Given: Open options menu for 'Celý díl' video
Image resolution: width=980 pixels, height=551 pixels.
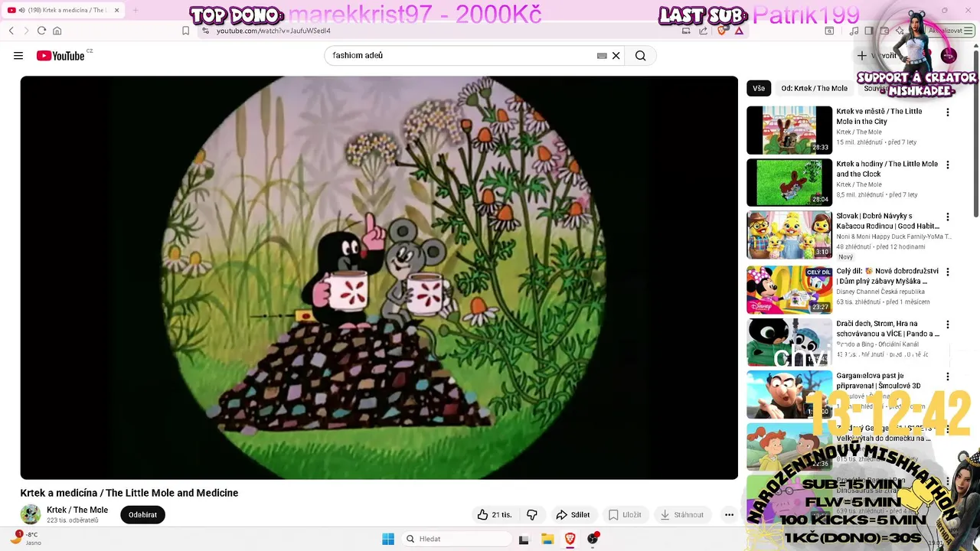Looking at the screenshot, I should 947,272.
